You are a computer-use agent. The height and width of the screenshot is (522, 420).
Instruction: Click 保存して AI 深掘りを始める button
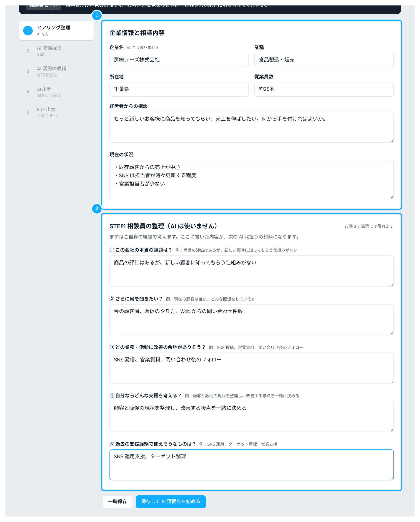171,502
